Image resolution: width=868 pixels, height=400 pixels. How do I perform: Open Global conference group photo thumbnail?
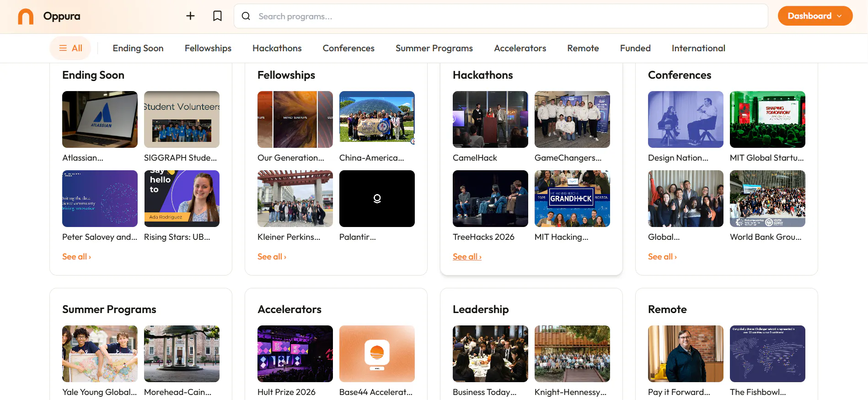tap(686, 199)
